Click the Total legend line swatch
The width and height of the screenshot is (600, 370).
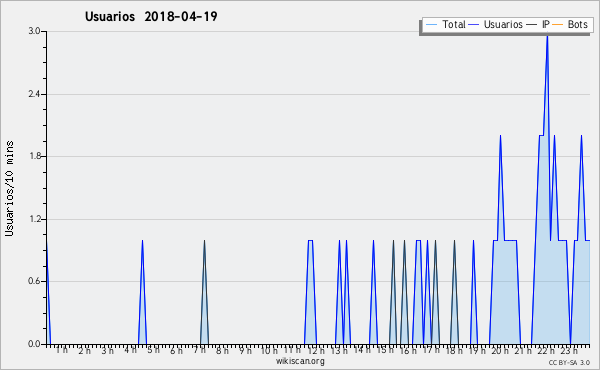(x=431, y=25)
